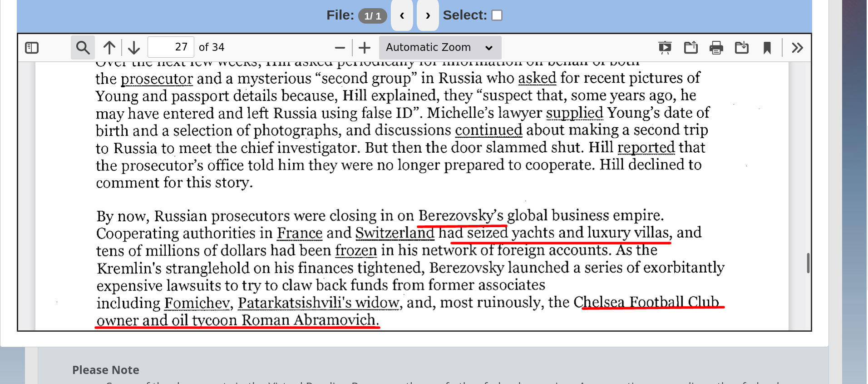Open a file in the viewer
Viewport: 868px width, 384px height.
690,47
